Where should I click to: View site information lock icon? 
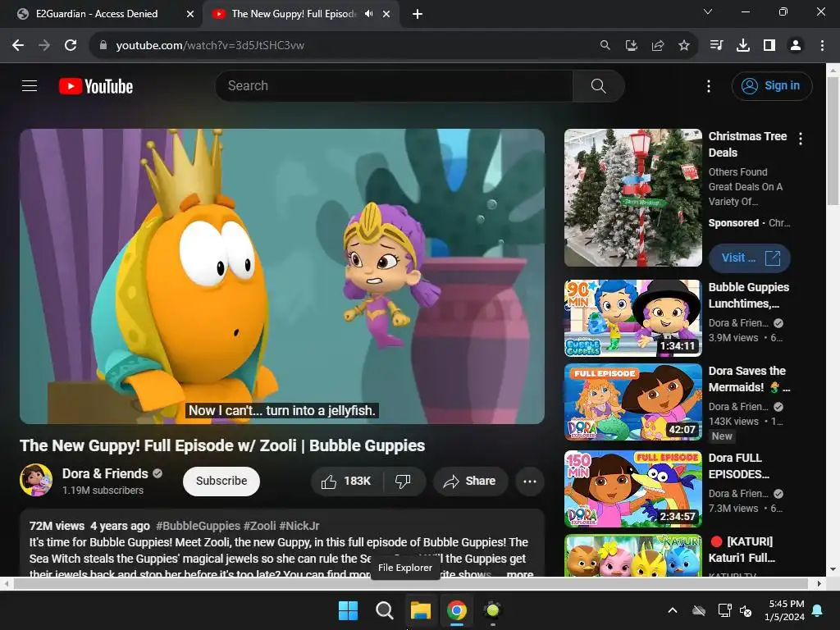[103, 46]
